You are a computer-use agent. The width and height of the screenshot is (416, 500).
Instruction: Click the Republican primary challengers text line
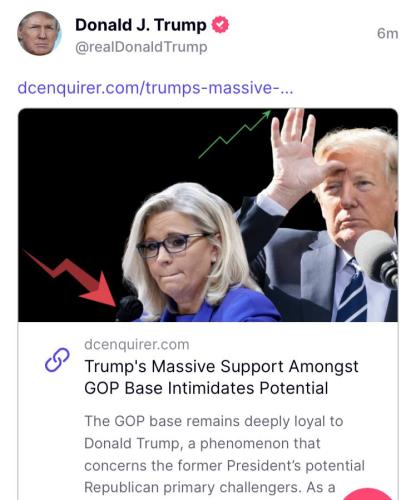tap(209, 487)
